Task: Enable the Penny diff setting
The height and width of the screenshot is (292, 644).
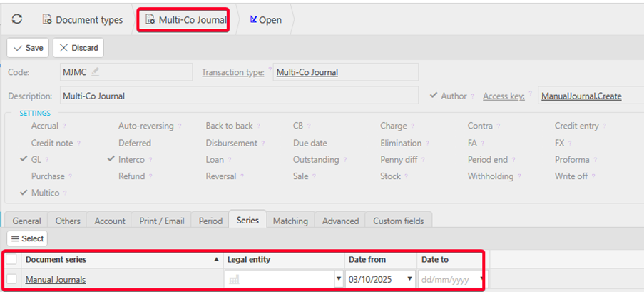Action: pyautogui.click(x=399, y=160)
